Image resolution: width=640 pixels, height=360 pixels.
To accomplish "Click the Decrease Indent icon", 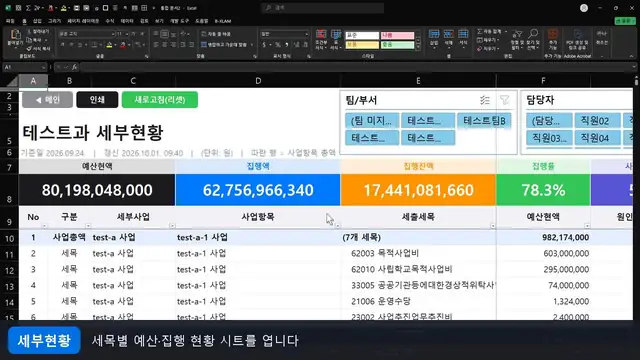I will tap(183, 44).
